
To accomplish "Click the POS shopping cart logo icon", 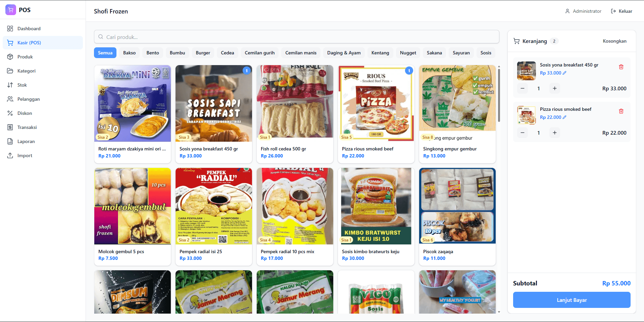I will (x=11, y=10).
